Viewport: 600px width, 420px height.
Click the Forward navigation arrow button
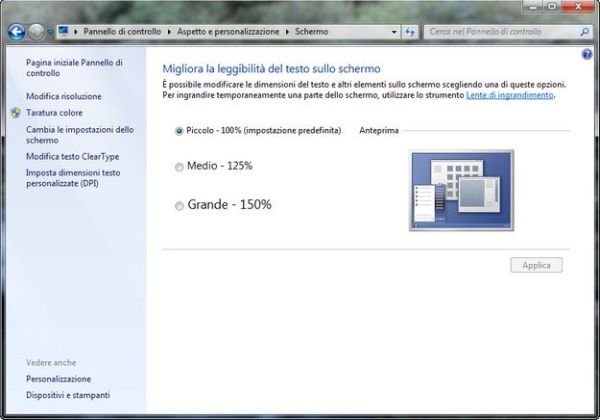click(x=37, y=32)
